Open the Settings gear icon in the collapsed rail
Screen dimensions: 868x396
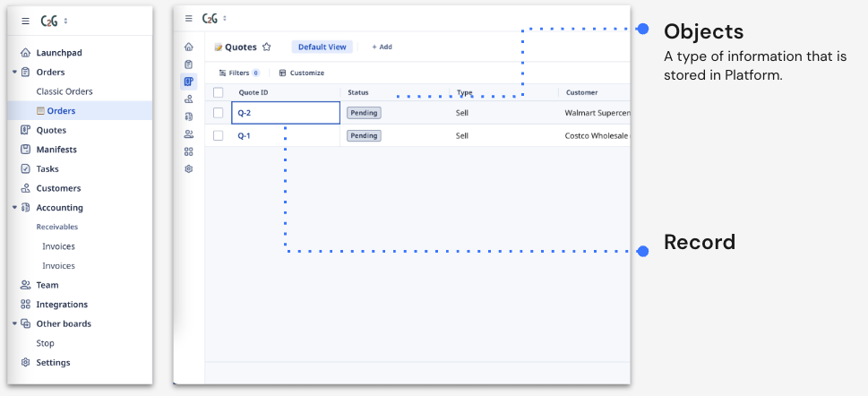click(189, 169)
